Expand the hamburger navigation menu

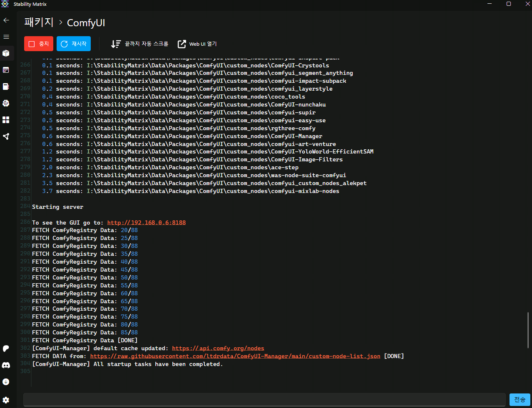pos(6,37)
